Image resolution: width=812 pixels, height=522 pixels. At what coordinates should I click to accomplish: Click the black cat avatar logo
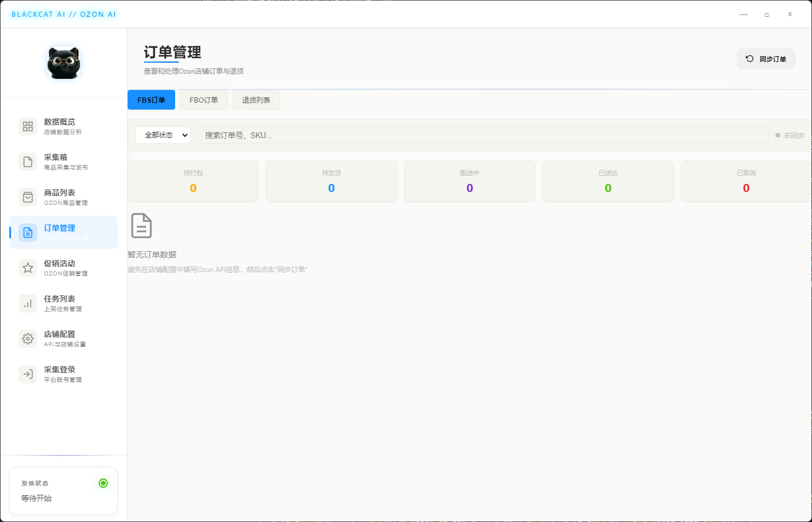click(x=63, y=63)
